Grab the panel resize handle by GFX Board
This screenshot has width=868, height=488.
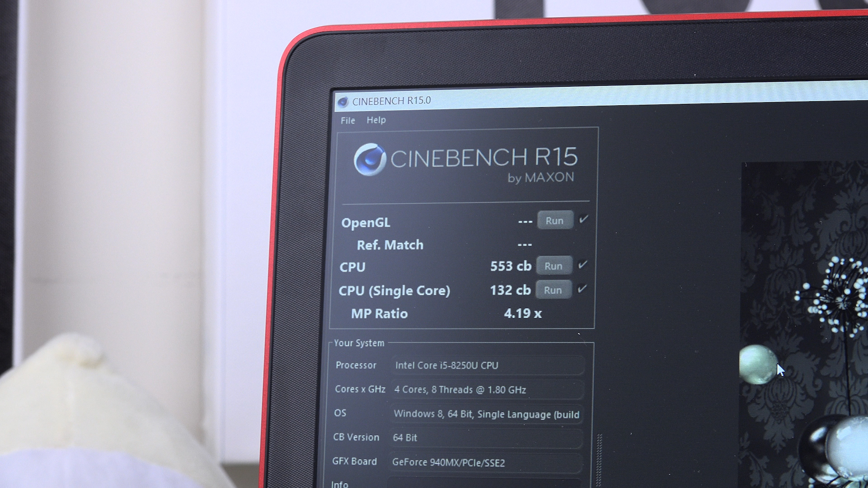[x=599, y=460]
